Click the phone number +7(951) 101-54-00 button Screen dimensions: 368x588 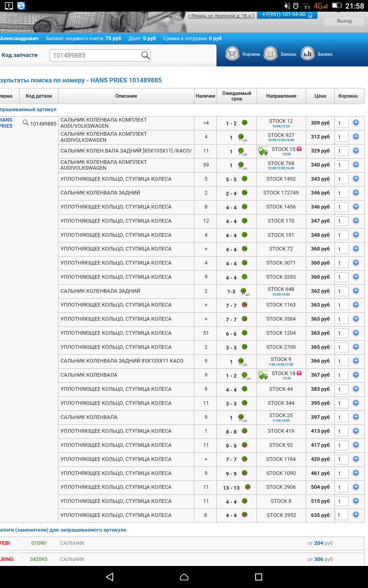click(x=287, y=15)
